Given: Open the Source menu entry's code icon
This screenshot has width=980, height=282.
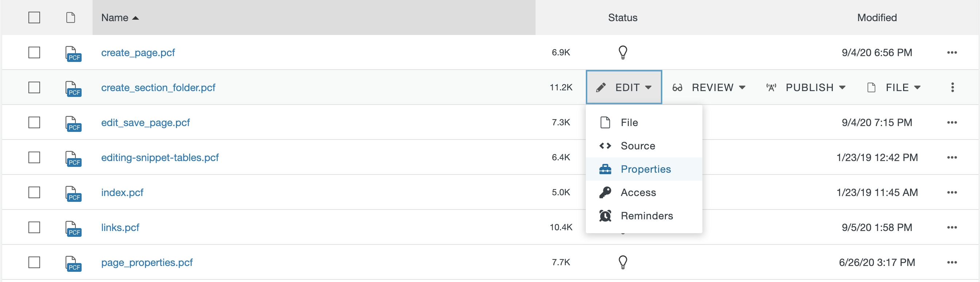Looking at the screenshot, I should [605, 145].
